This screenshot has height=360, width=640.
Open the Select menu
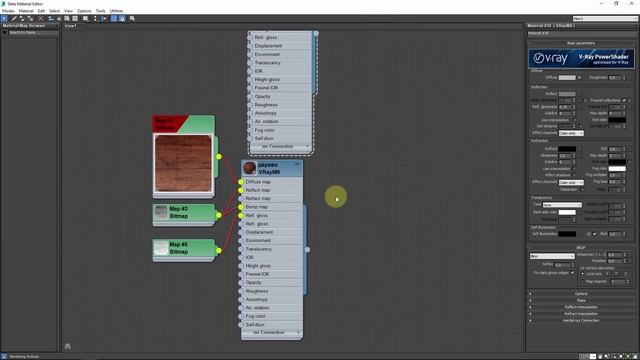click(x=54, y=11)
